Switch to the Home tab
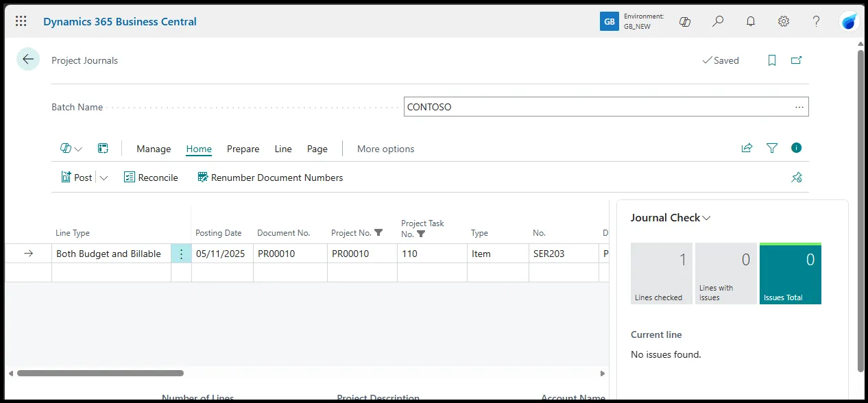 pos(199,149)
